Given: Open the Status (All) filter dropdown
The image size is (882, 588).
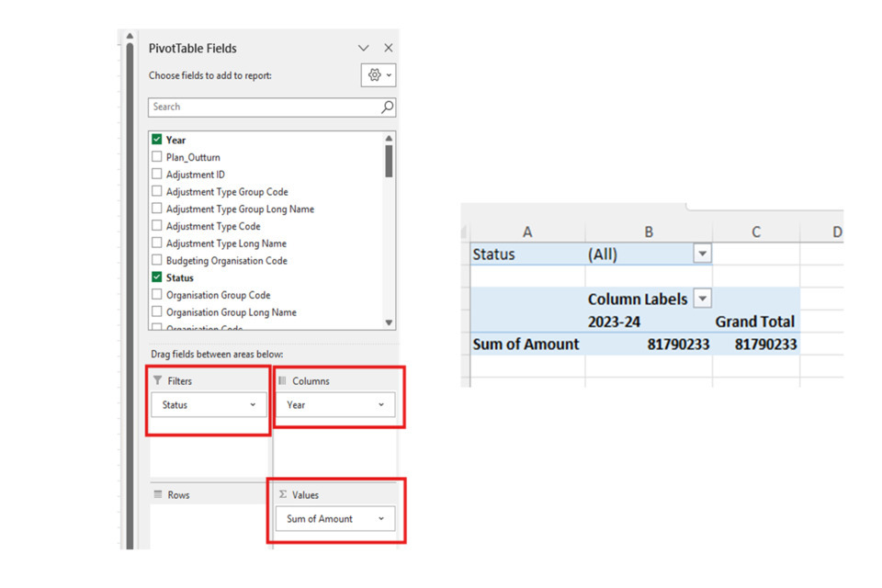Looking at the screenshot, I should pyautogui.click(x=702, y=254).
